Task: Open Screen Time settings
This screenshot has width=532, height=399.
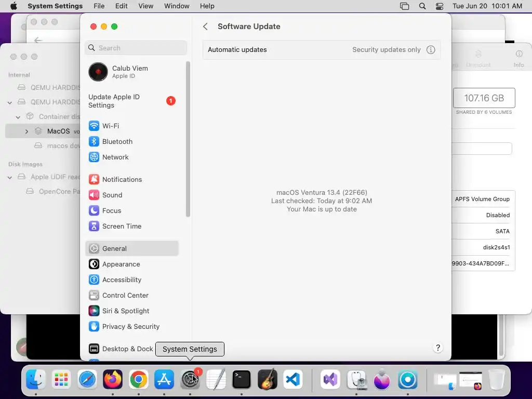Action: tap(132, 227)
